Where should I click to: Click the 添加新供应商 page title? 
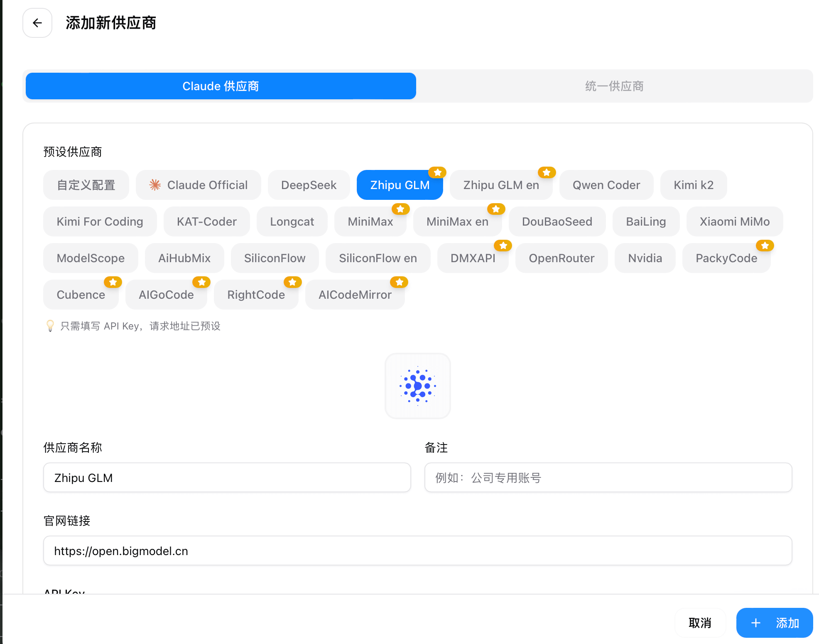click(111, 23)
